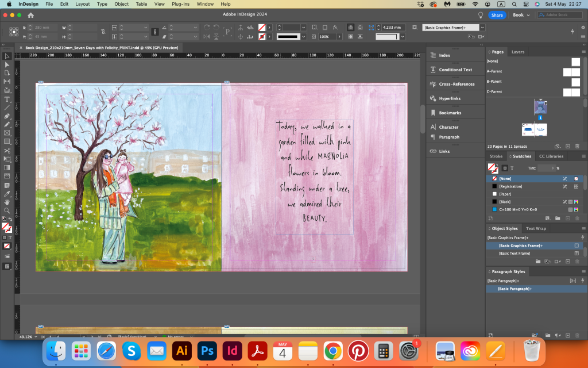Open the zoom percentage dropdown in status bar
588x368 pixels.
click(x=35, y=336)
